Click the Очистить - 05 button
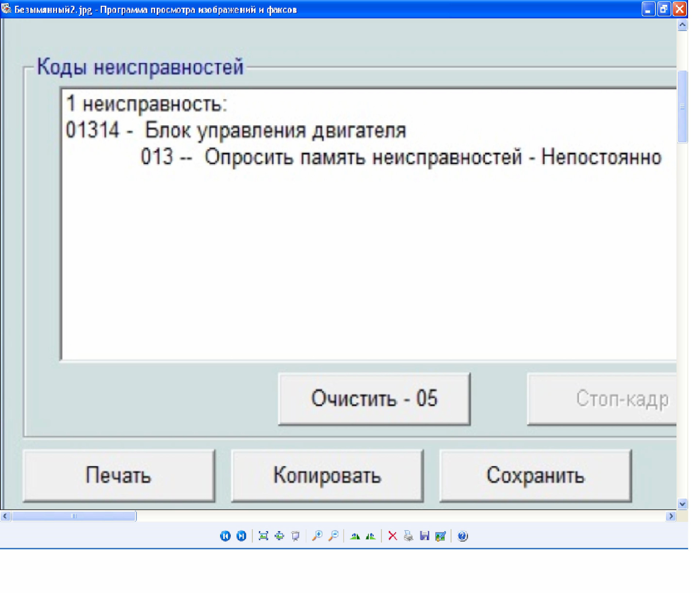The width and height of the screenshot is (700, 593). (x=374, y=399)
